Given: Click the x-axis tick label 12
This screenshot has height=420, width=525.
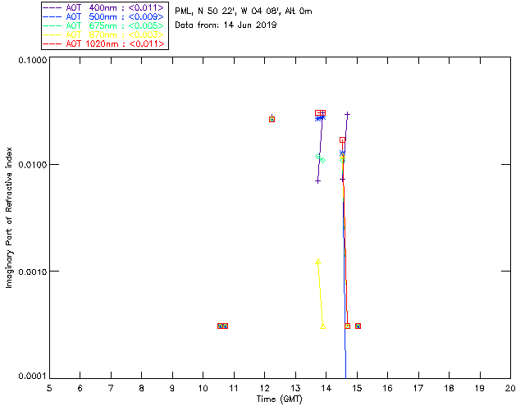Looking at the screenshot, I should click(x=264, y=388).
